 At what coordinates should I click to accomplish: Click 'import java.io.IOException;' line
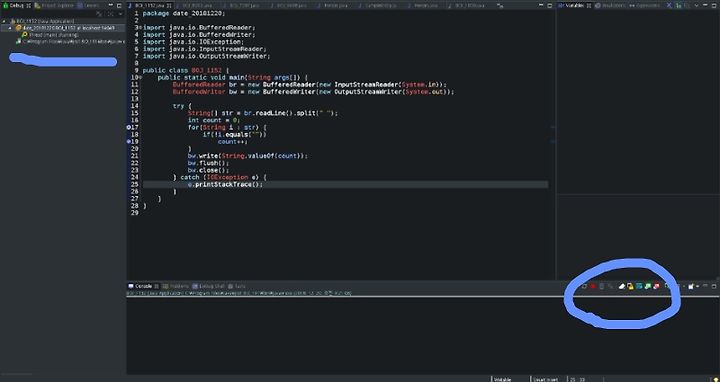point(194,42)
